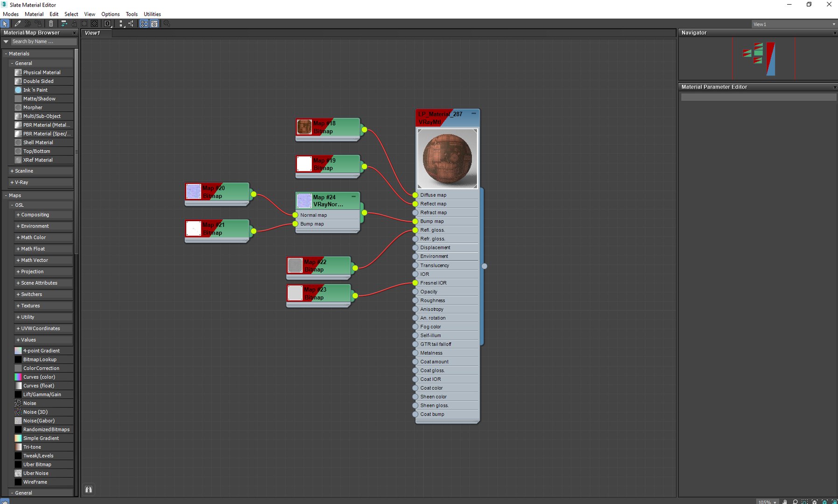
Task: Expand the Compositing OSL category
Action: pyautogui.click(x=18, y=215)
